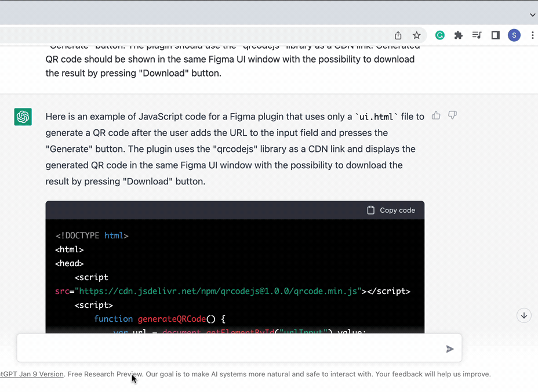Open the Extensions puzzle icon
The image size is (538, 392).
tap(459, 35)
